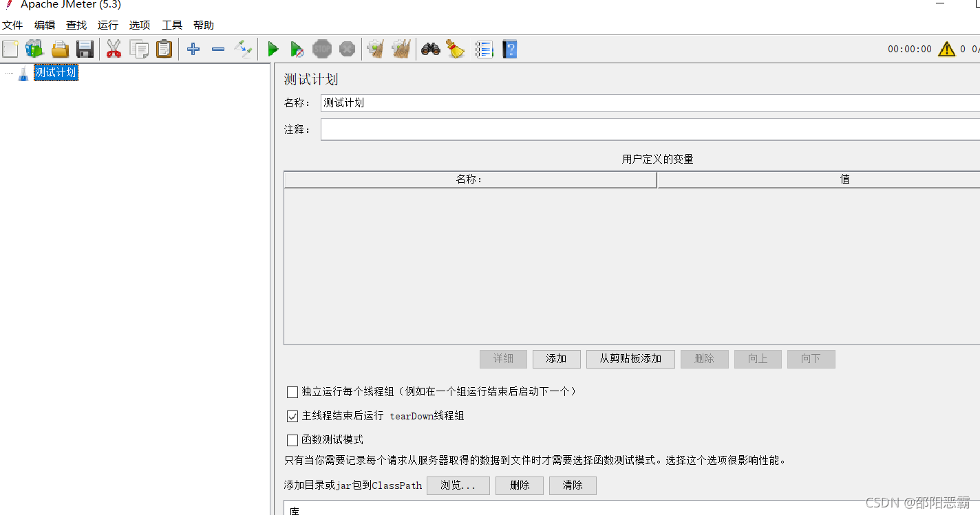Click the 向下 button
Viewport: 980px width, 515px height.
click(811, 359)
